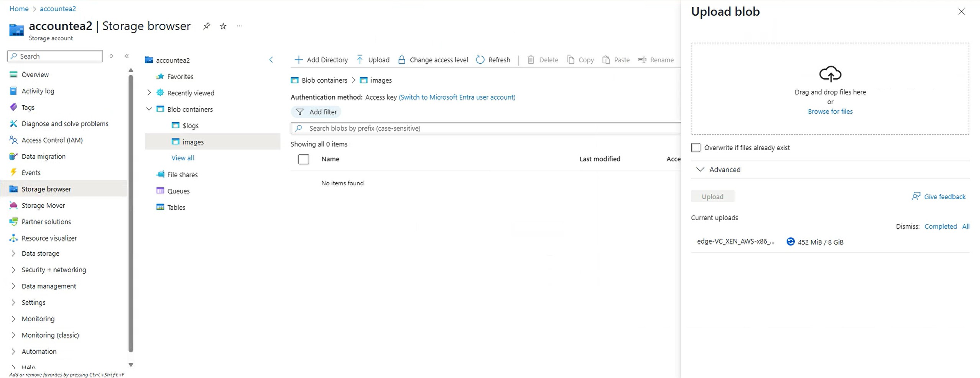Add page to favorites with star icon
The width and height of the screenshot is (980, 378).
(x=223, y=26)
